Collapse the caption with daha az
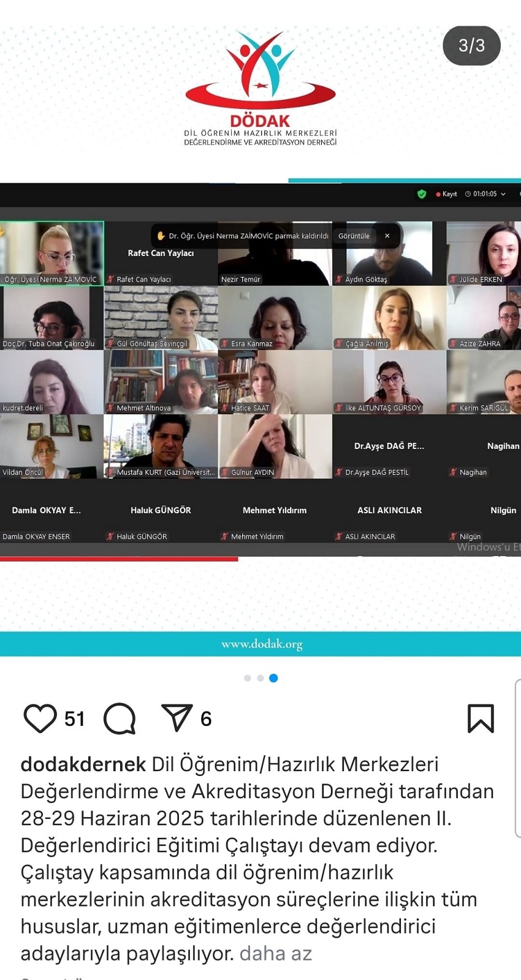This screenshot has width=521, height=980. point(276,953)
